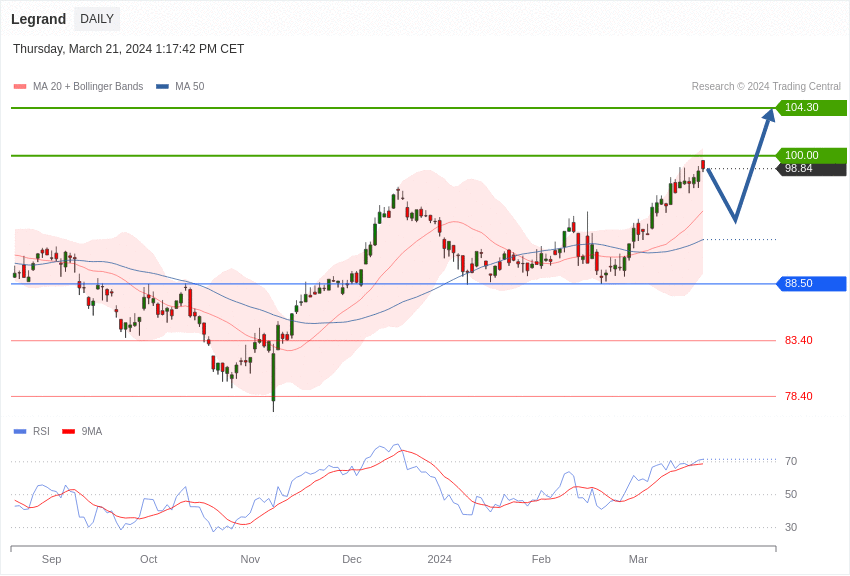Click the 83.40 red support label

798,341
